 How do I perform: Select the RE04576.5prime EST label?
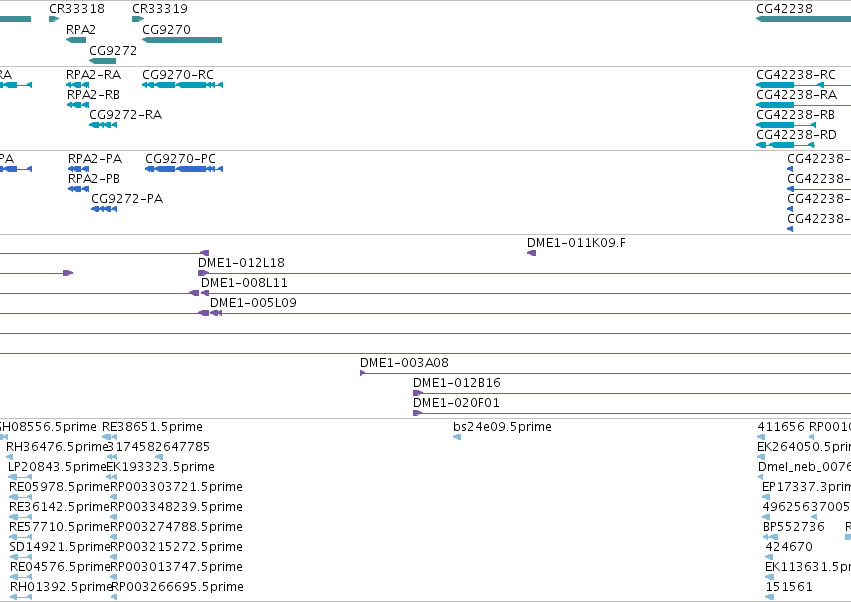coord(60,567)
